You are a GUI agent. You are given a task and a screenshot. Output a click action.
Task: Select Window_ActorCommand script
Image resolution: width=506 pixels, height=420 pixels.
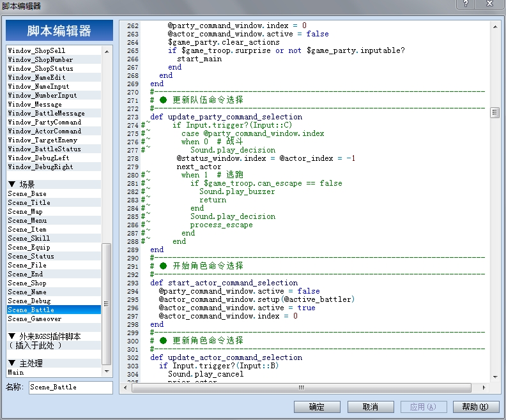[x=54, y=131]
